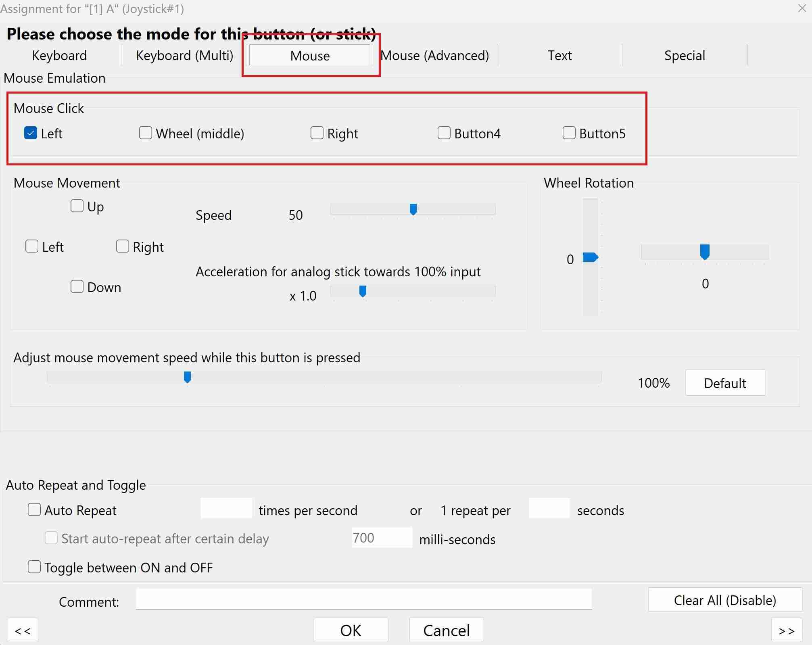Switch to the Text tab
812x645 pixels.
pyautogui.click(x=559, y=55)
